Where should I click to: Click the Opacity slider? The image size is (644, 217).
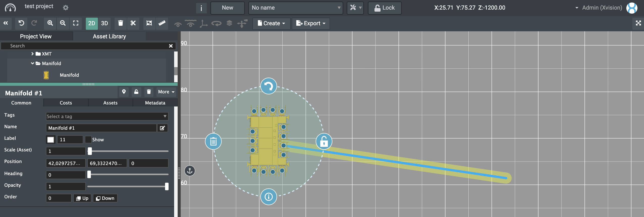coord(128,186)
